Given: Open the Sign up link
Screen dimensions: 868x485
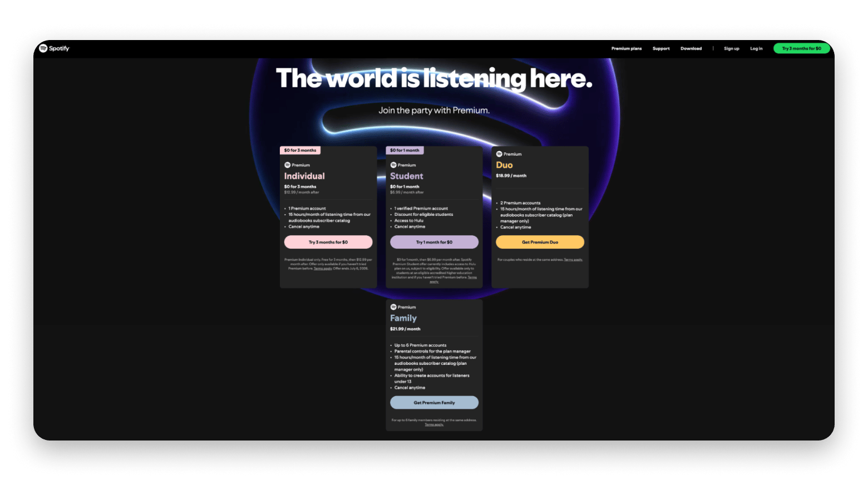Looking at the screenshot, I should (x=732, y=48).
